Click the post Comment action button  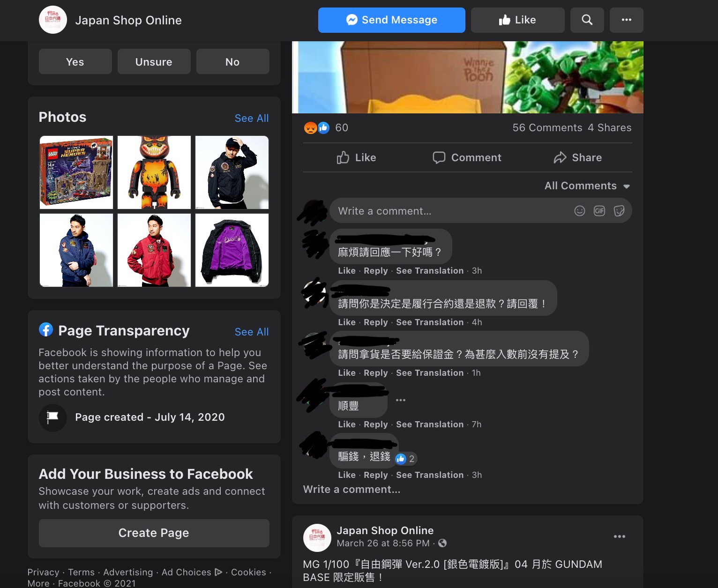467,157
